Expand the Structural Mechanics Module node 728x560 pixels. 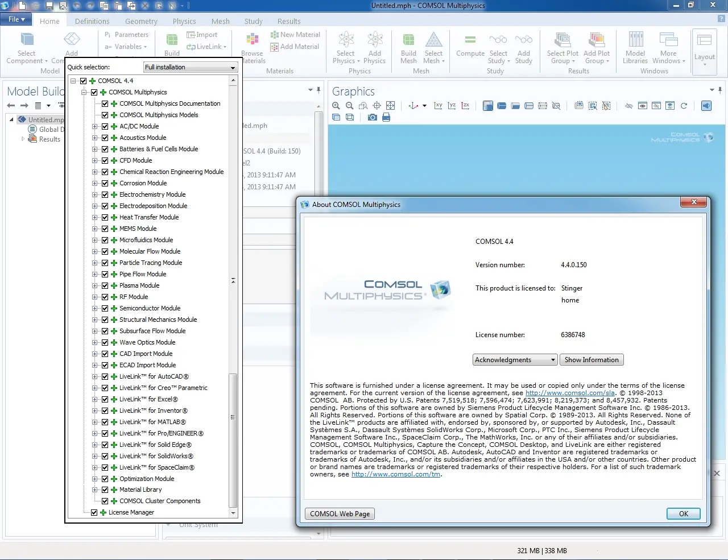point(95,320)
